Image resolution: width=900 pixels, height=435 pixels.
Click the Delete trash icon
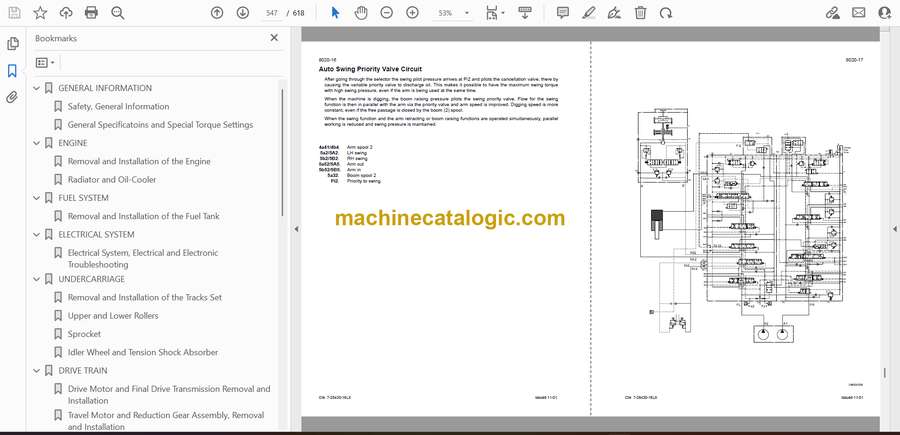641,13
